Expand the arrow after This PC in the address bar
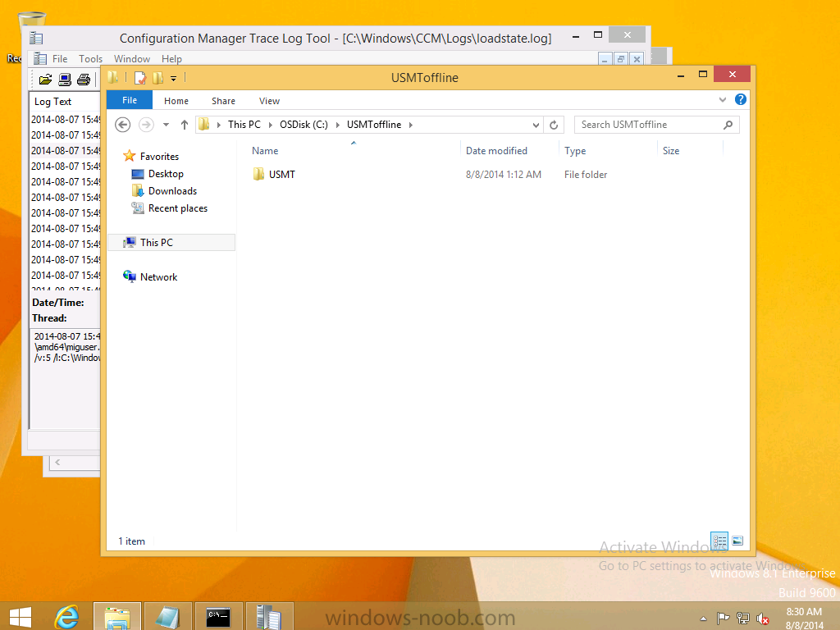 (x=270, y=125)
